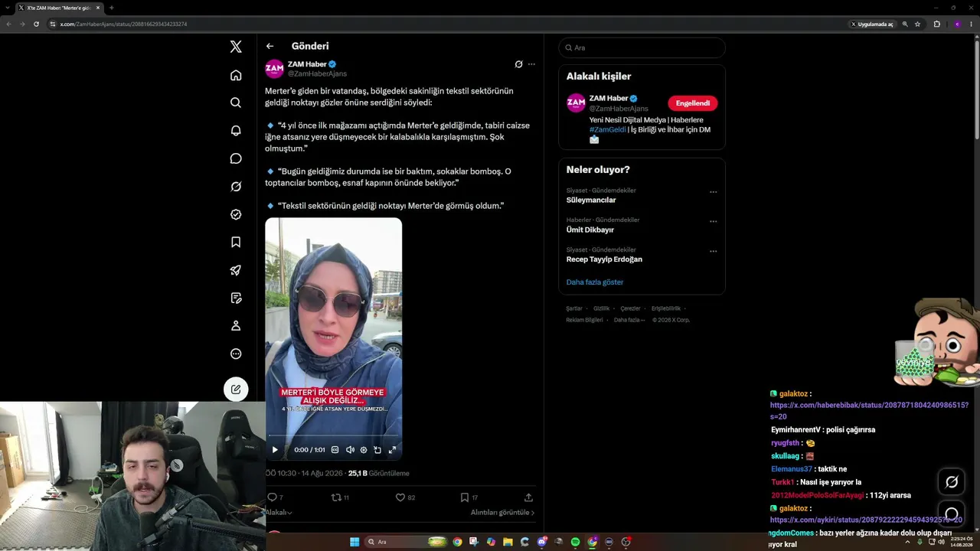Open the #ZamGeldi hashtag link
The image size is (980, 551).
pyautogui.click(x=608, y=130)
